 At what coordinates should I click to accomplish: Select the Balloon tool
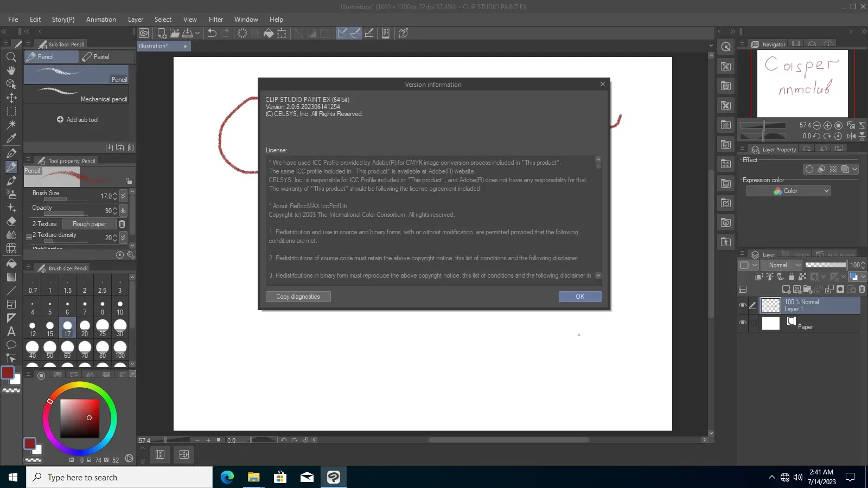pyautogui.click(x=11, y=345)
